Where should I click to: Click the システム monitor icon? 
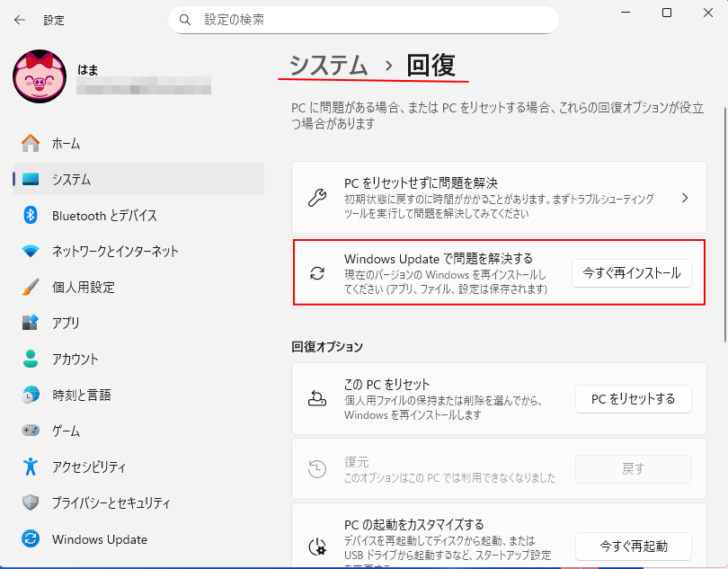tap(31, 179)
